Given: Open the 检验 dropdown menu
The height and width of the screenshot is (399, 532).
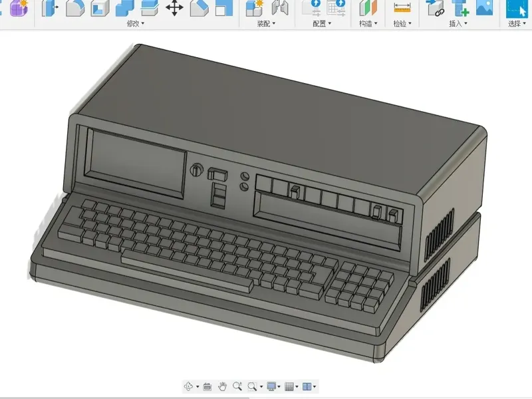Looking at the screenshot, I should click(x=402, y=23).
